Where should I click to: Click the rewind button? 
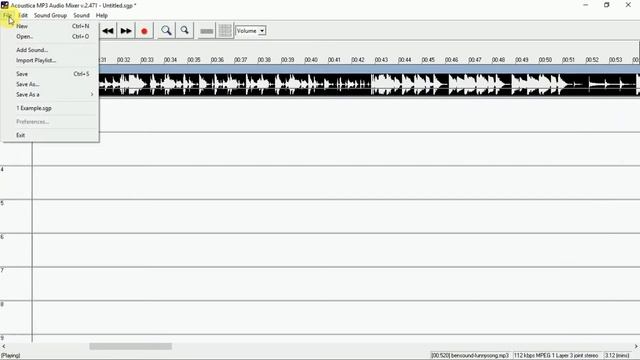[108, 31]
